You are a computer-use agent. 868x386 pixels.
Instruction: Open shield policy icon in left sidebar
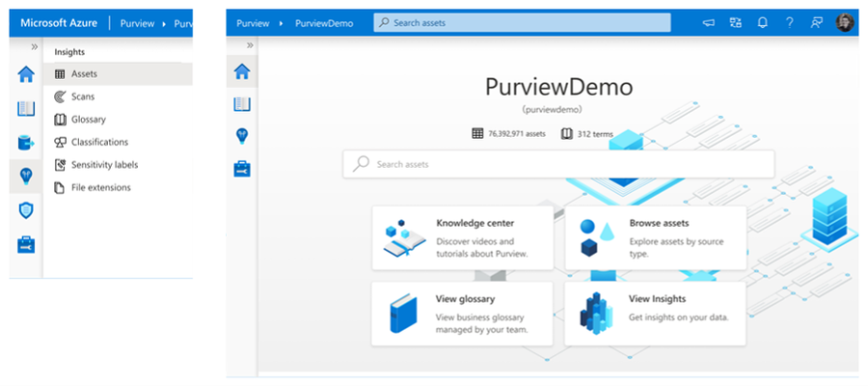26,210
